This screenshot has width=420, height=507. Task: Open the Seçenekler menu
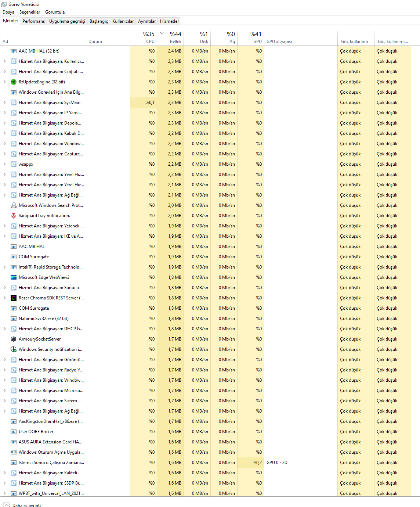(30, 12)
